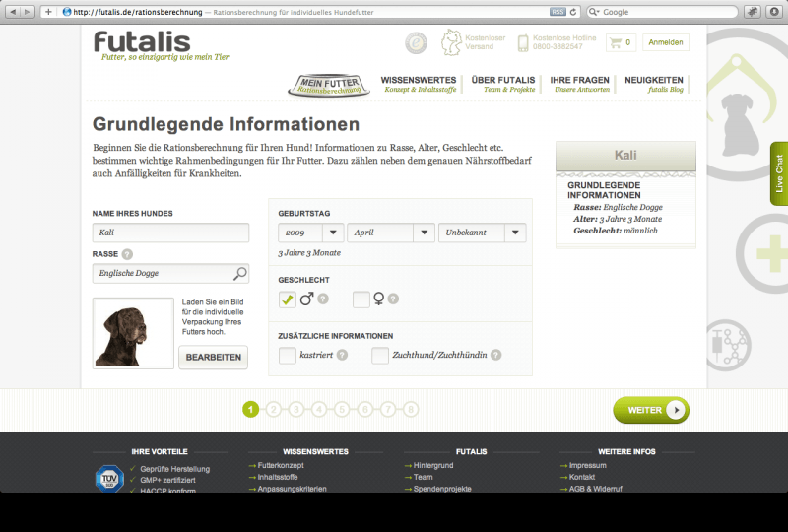Click the phone hotline icon
This screenshot has height=532, width=788.
[523, 42]
